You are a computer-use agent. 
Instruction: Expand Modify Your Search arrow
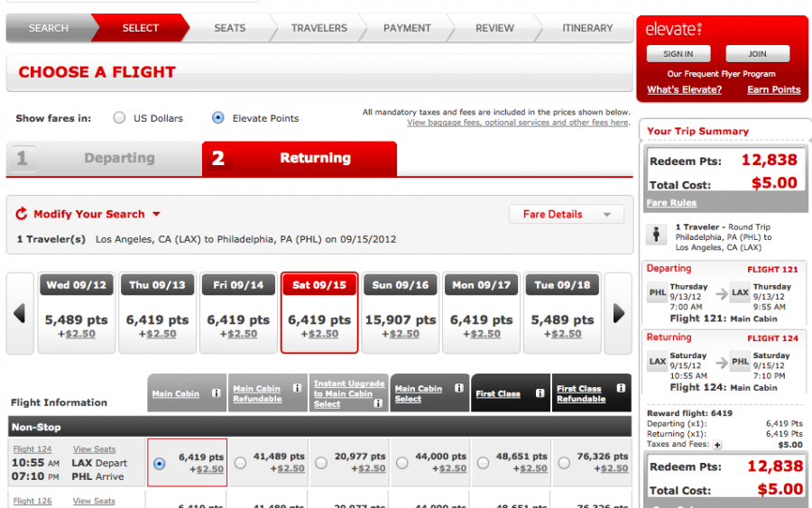click(x=156, y=214)
